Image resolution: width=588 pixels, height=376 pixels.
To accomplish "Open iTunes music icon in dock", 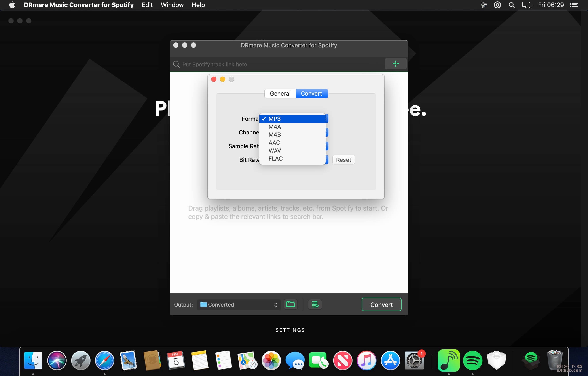I will click(366, 360).
